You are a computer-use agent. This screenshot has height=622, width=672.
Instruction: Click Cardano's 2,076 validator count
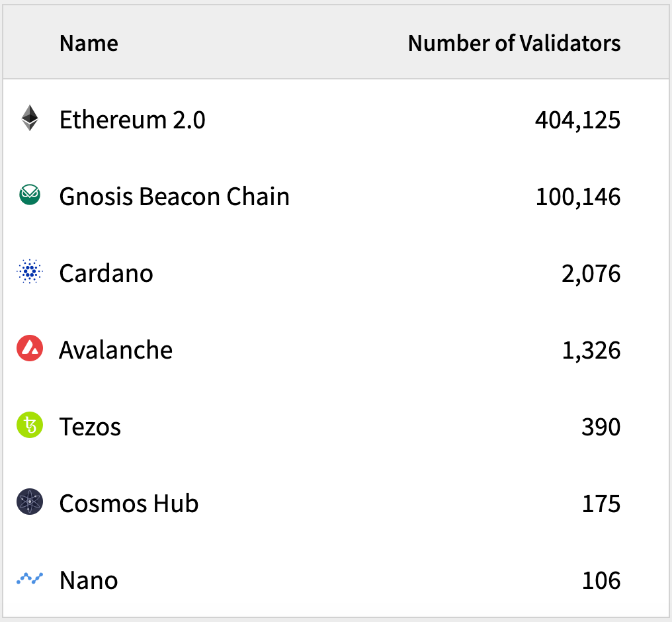point(591,273)
